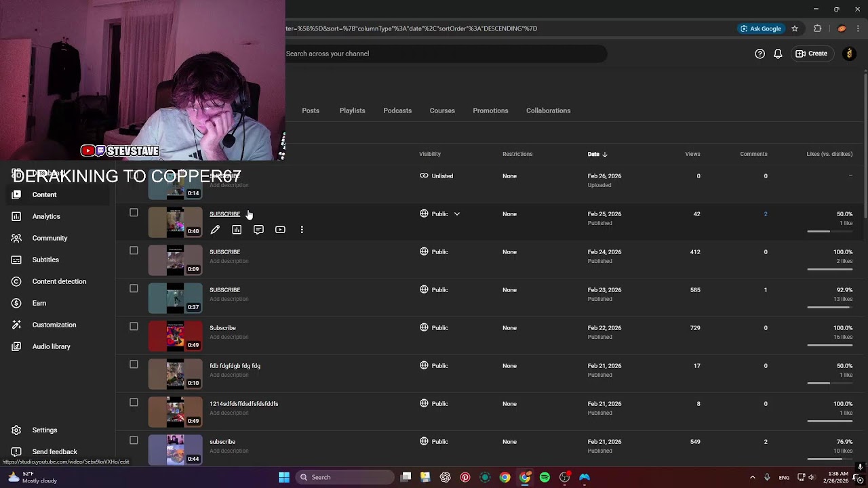Open the Create button menu

(x=811, y=54)
